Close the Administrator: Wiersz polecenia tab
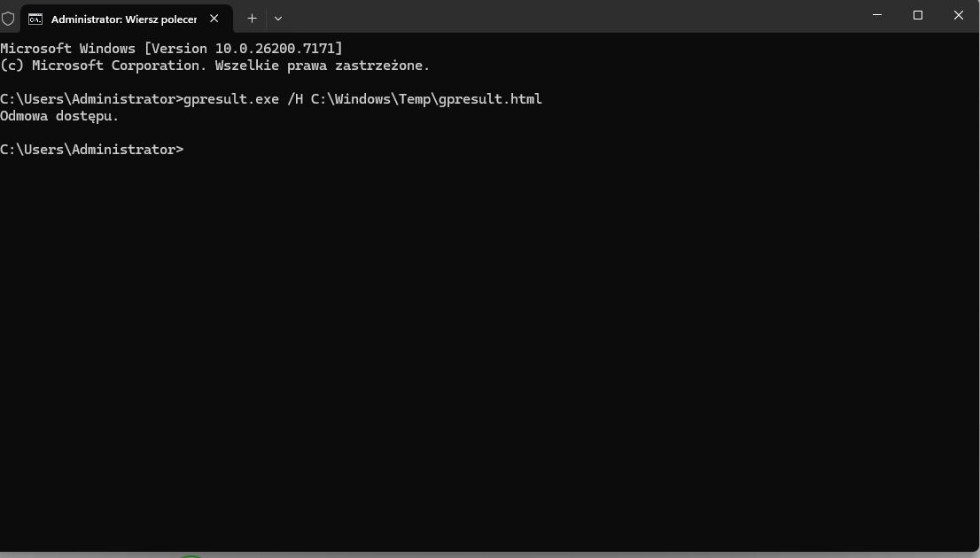This screenshot has height=558, width=980. click(214, 18)
